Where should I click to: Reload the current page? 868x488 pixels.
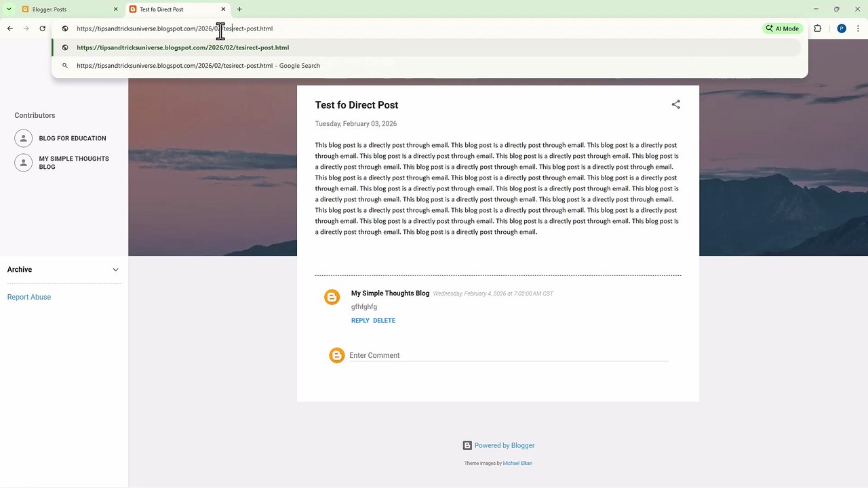[43, 28]
